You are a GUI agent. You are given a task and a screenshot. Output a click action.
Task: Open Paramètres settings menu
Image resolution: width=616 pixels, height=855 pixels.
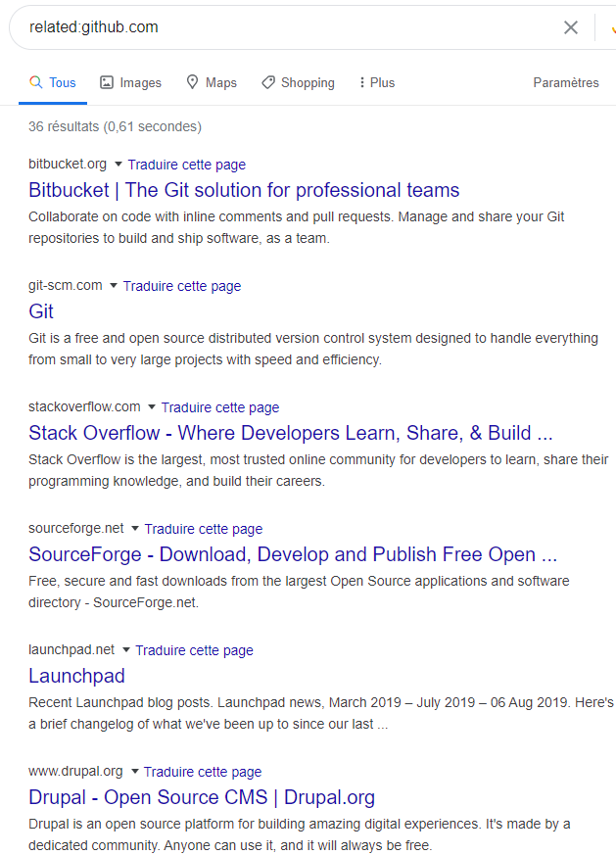(x=566, y=83)
